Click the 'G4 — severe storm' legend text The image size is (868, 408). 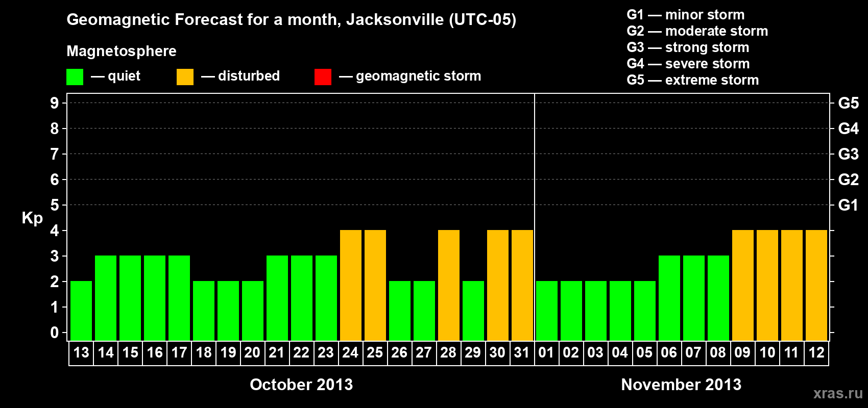[x=688, y=64]
